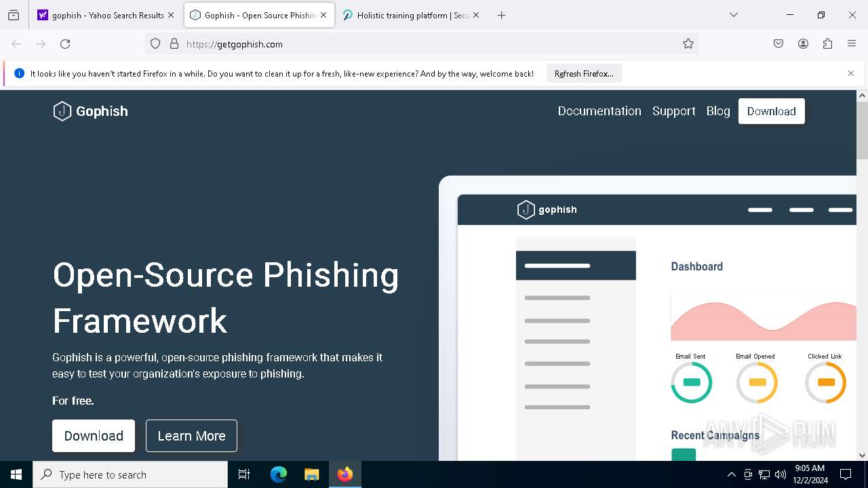868x488 pixels.
Task: Bookmark this page with the star
Action: [688, 44]
